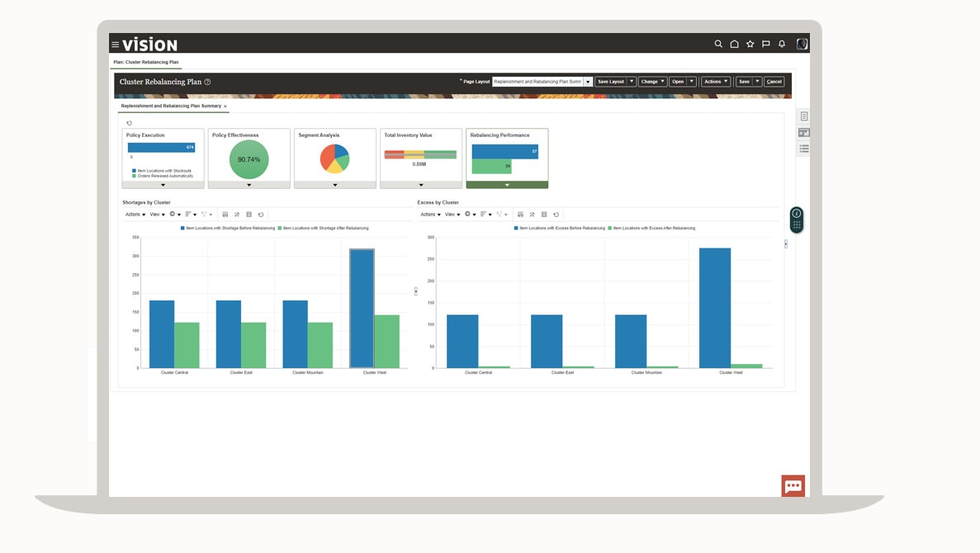The image size is (980, 553).
Task: Open the Actions menu in Excess chart toolbar
Action: [429, 214]
